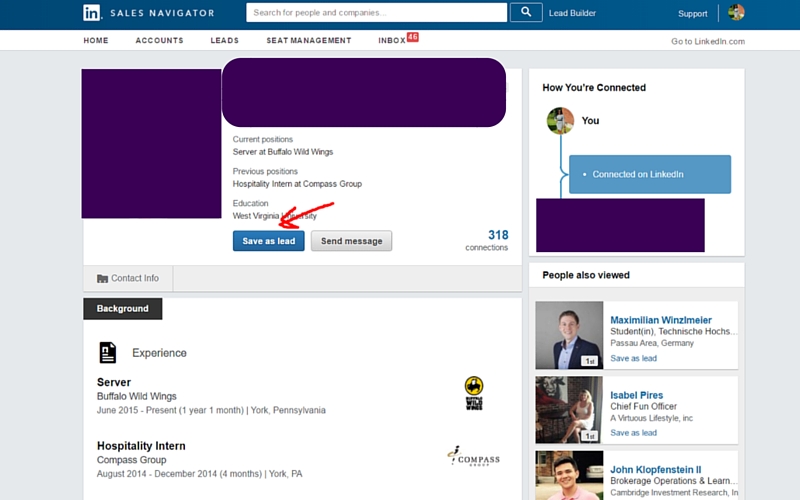Click 'Passau Area, Germany' location text
800x500 pixels.
click(x=652, y=343)
